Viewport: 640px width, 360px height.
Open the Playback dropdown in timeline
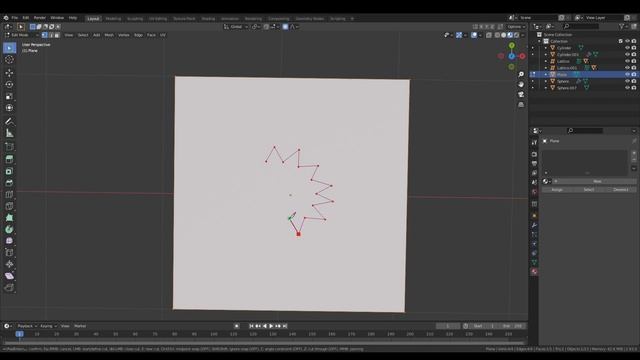(27, 326)
